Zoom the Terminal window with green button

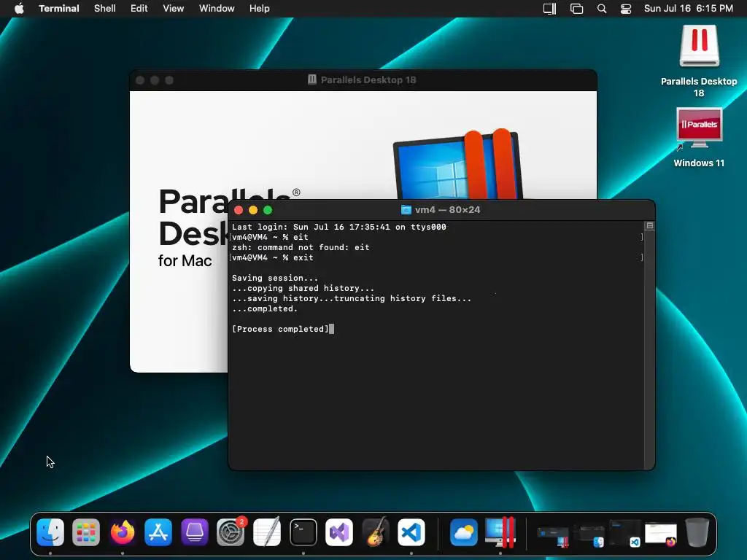tap(268, 210)
